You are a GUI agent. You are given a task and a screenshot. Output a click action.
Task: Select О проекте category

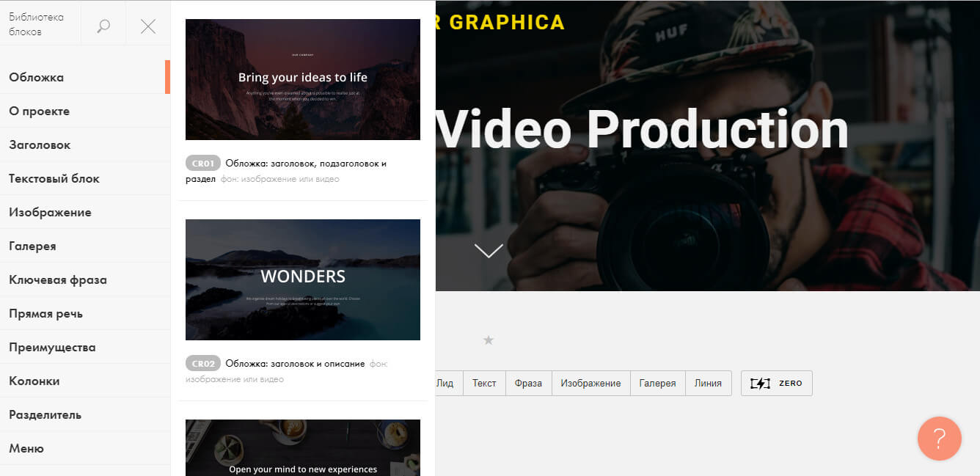pyautogui.click(x=85, y=111)
